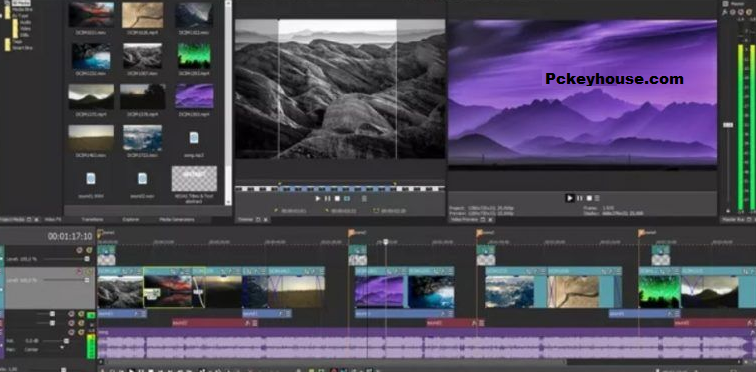Click the purple mountains media thumbnail
756x372 pixels.
[x=194, y=95]
